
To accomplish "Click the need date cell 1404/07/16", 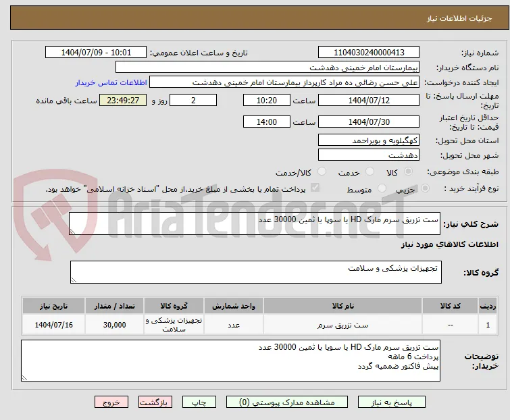I will pos(53,325).
